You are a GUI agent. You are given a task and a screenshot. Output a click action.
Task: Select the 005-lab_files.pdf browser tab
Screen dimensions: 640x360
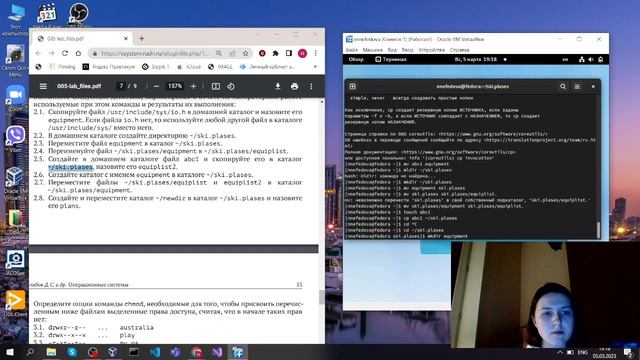[x=82, y=38]
